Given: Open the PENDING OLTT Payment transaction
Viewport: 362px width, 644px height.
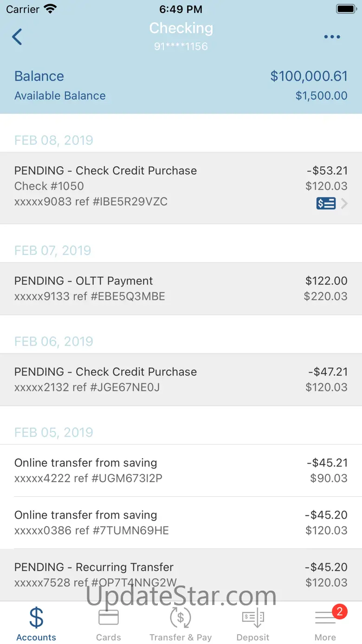Looking at the screenshot, I should point(181,288).
